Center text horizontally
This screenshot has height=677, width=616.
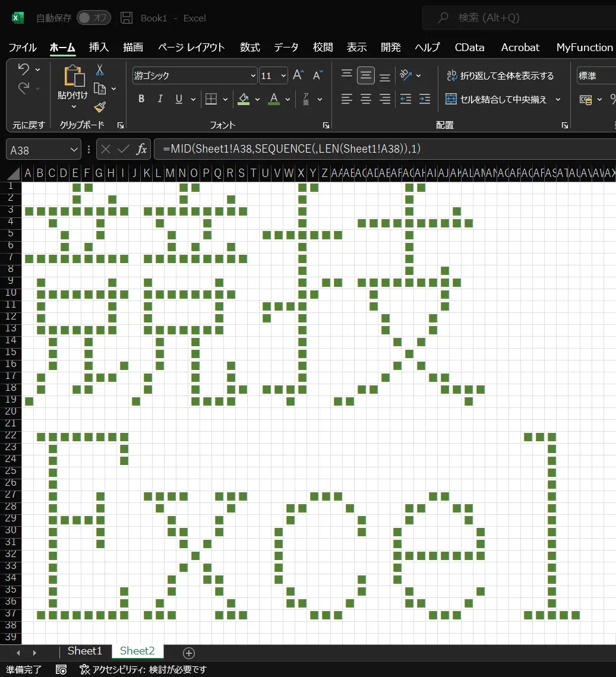[x=365, y=99]
